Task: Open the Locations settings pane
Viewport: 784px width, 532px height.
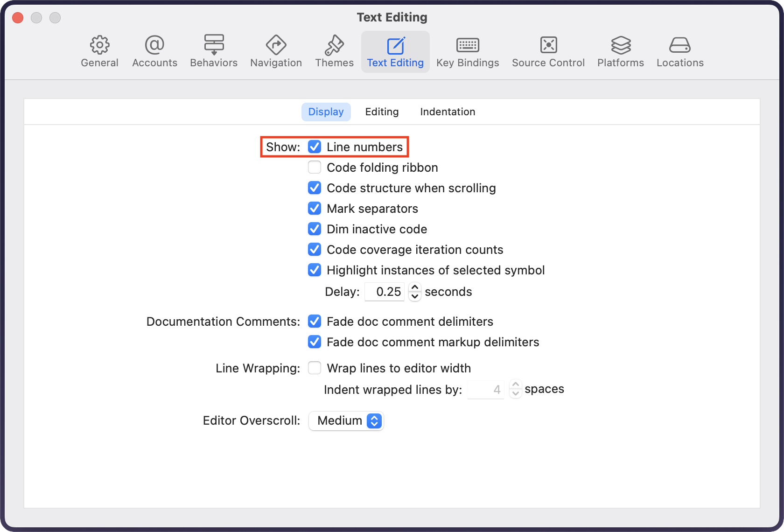Action: [680, 51]
